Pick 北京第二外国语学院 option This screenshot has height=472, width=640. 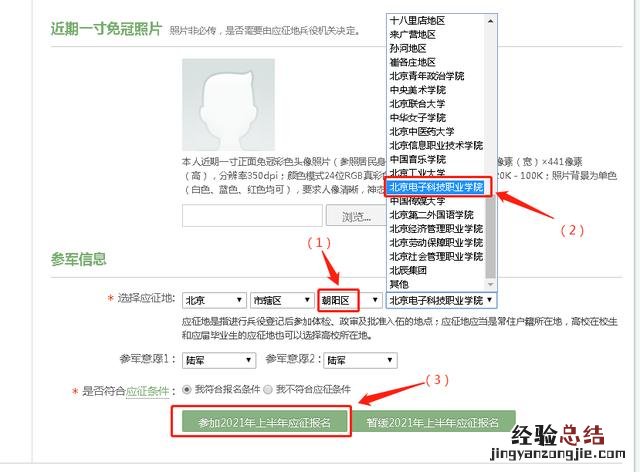coord(436,215)
